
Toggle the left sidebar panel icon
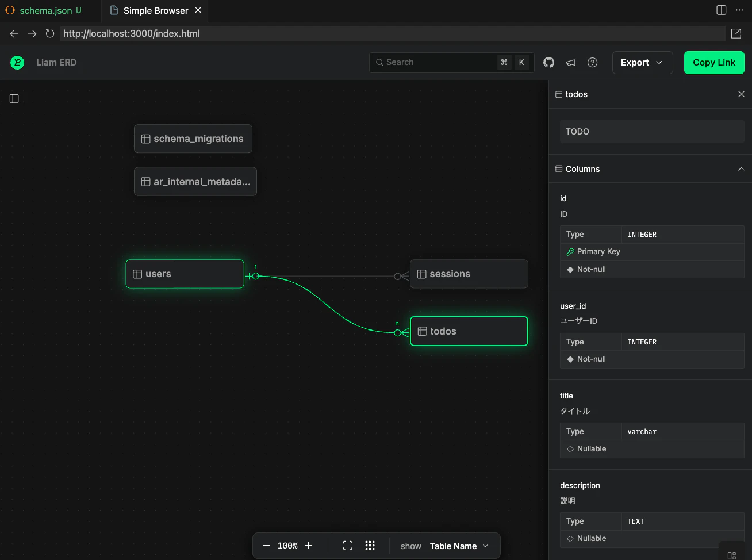(x=14, y=99)
